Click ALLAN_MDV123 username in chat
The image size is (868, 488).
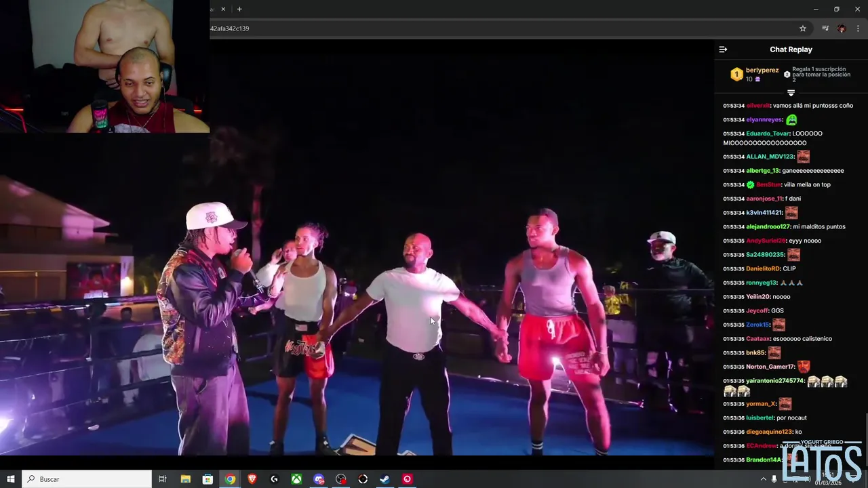click(770, 157)
